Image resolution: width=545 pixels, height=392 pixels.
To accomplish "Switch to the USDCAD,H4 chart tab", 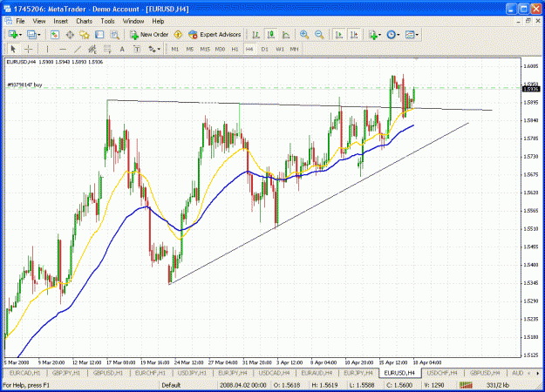I will pyautogui.click(x=274, y=373).
